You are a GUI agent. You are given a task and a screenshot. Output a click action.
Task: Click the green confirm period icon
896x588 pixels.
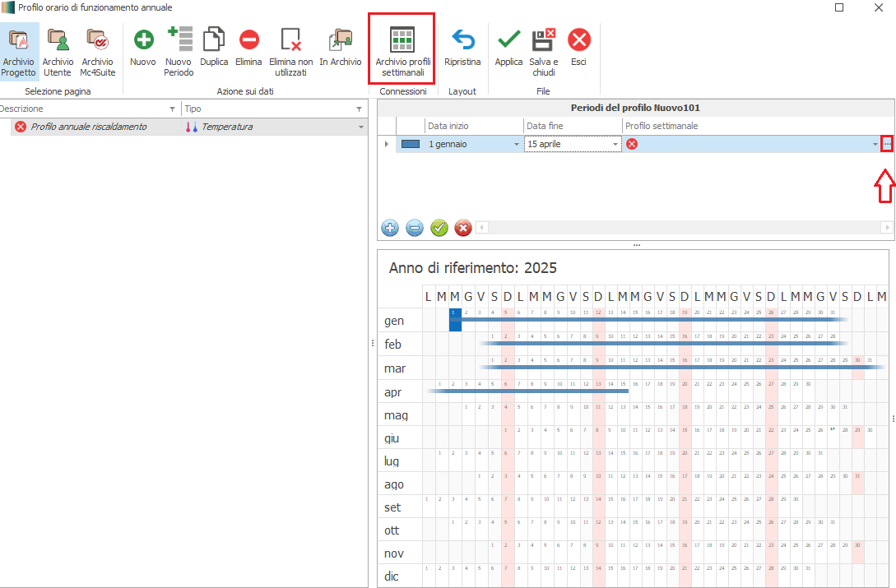439,229
